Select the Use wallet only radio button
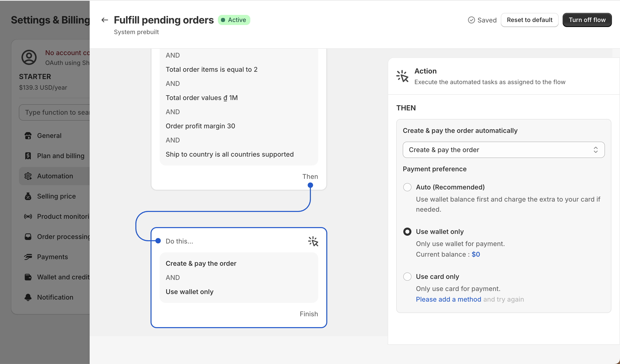 tap(407, 232)
